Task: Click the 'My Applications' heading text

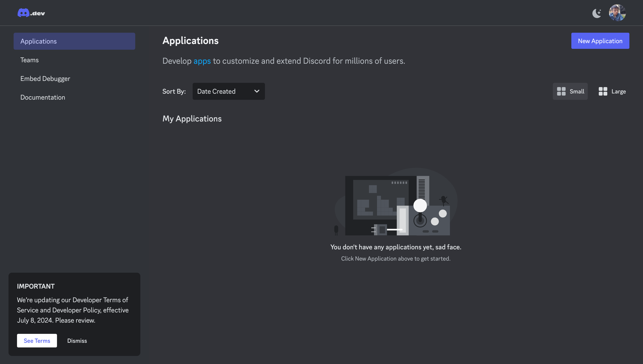Action: (x=192, y=119)
